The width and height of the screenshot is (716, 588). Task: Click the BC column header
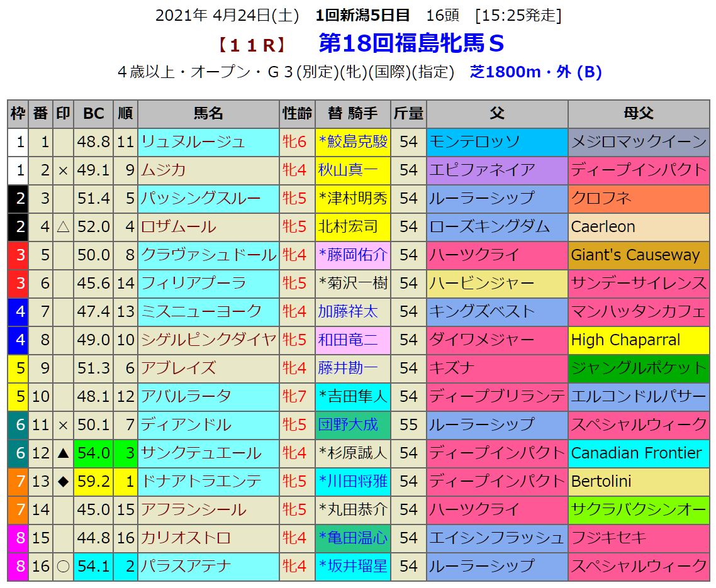(94, 114)
